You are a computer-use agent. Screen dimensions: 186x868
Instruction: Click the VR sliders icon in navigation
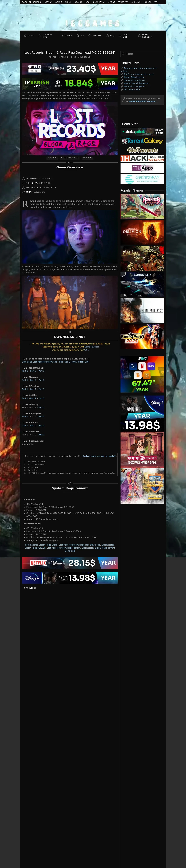click(78, 36)
